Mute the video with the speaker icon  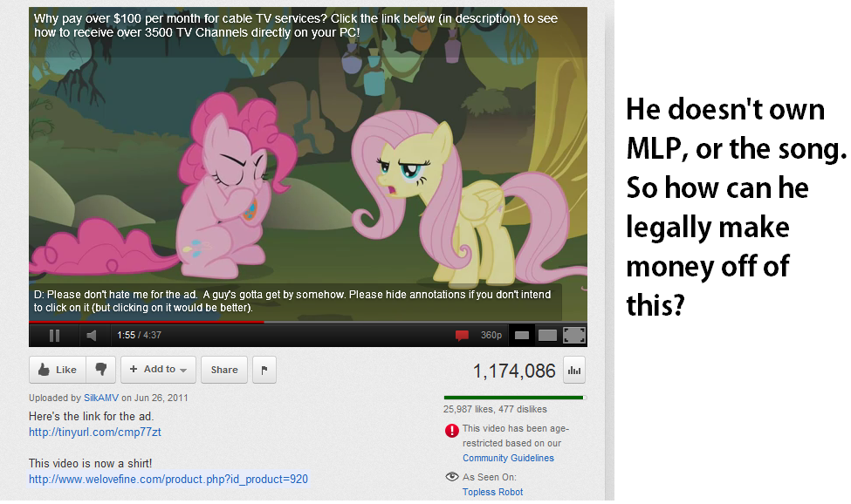[x=91, y=336]
